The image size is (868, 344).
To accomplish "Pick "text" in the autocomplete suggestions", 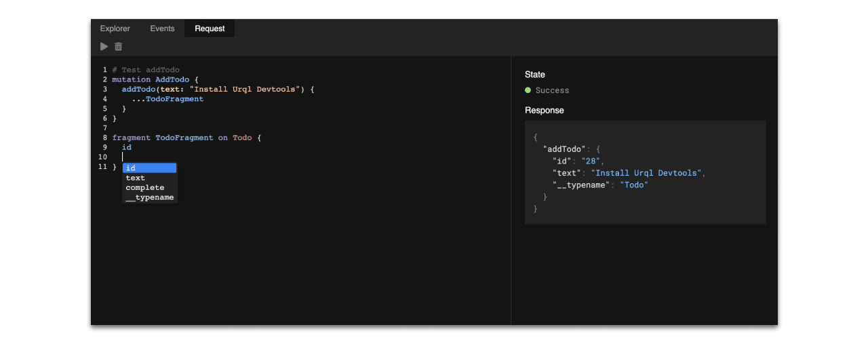I will click(136, 178).
